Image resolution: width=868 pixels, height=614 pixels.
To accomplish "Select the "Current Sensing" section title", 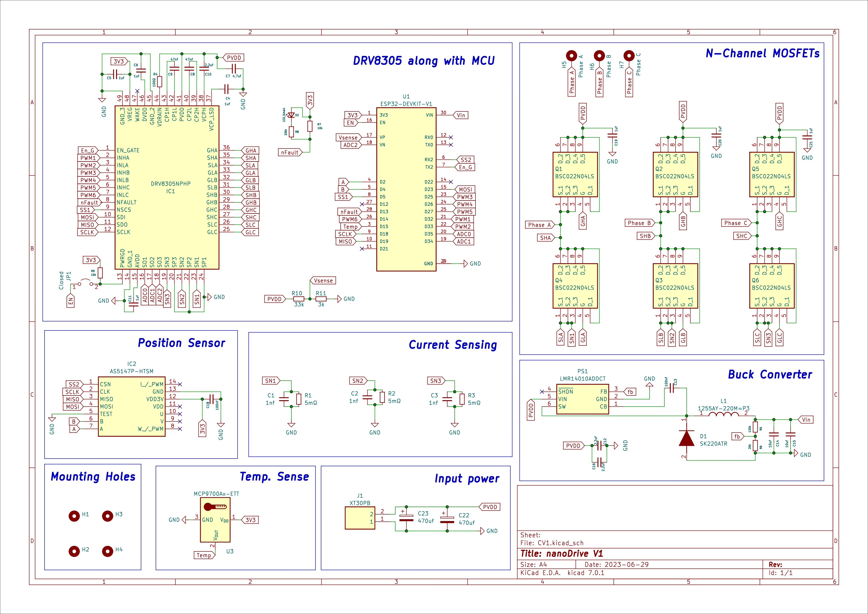I will coord(453,345).
